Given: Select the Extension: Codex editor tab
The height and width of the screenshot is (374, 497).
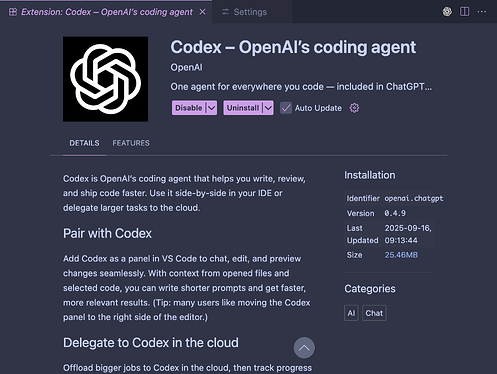Looking at the screenshot, I should coord(106,12).
